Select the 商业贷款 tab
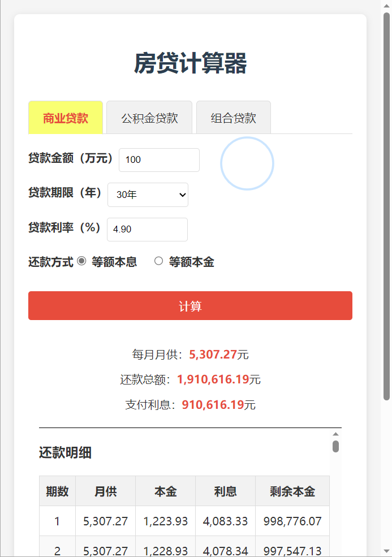392x557 pixels. coord(66,118)
